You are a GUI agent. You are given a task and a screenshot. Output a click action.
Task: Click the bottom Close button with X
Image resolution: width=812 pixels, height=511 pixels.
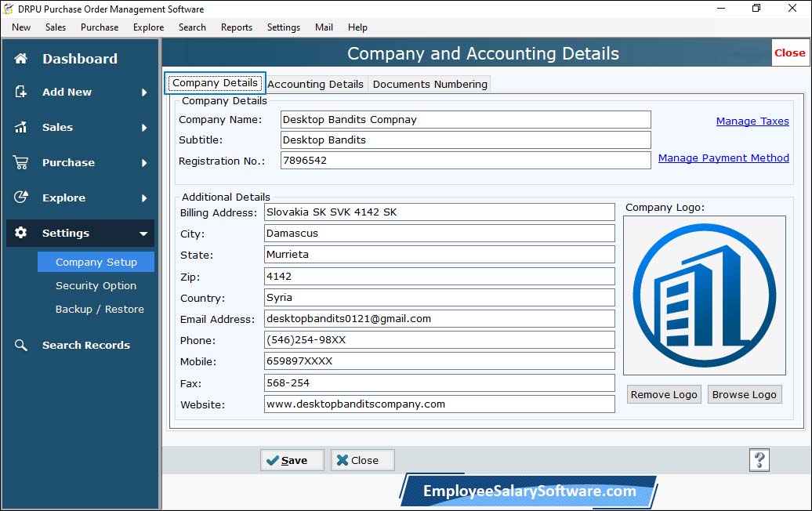pyautogui.click(x=362, y=460)
